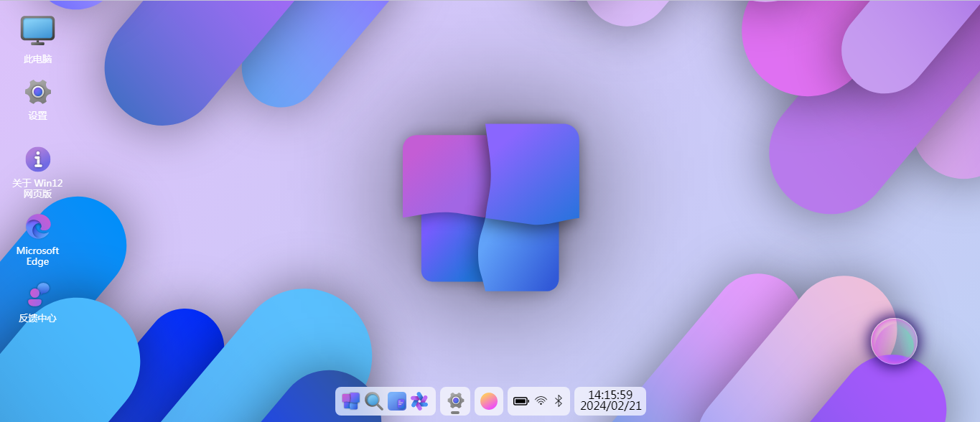Click the Bluetooth tray icon
Viewport: 980px width, 422px height.
coord(559,400)
